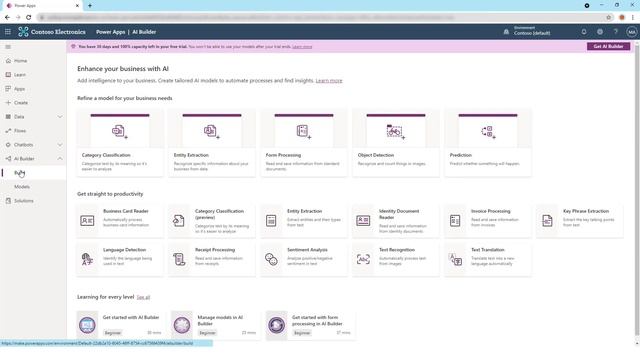Click the browser address bar
Image resolution: width=640 pixels, height=360 pixels.
click(x=322, y=17)
